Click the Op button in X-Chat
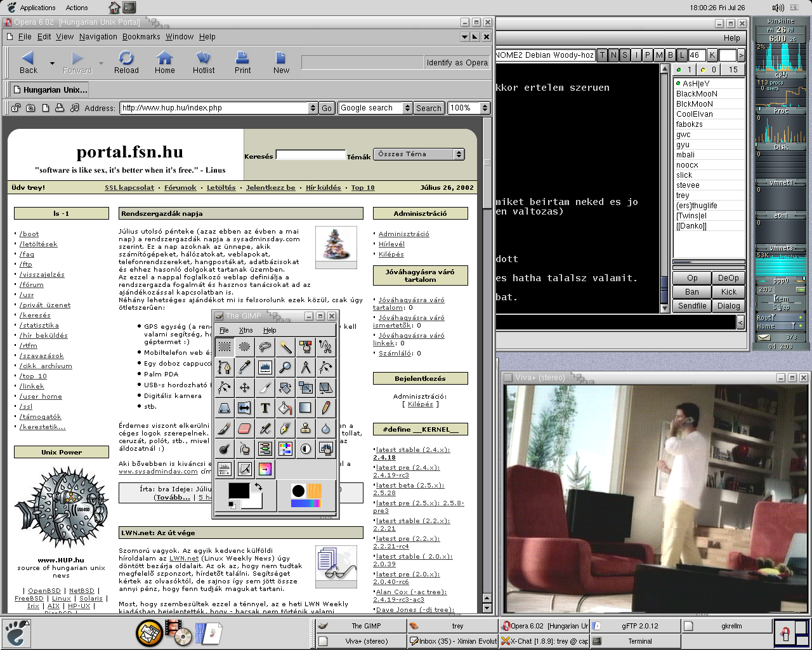This screenshot has width=812, height=650. pyautogui.click(x=692, y=278)
